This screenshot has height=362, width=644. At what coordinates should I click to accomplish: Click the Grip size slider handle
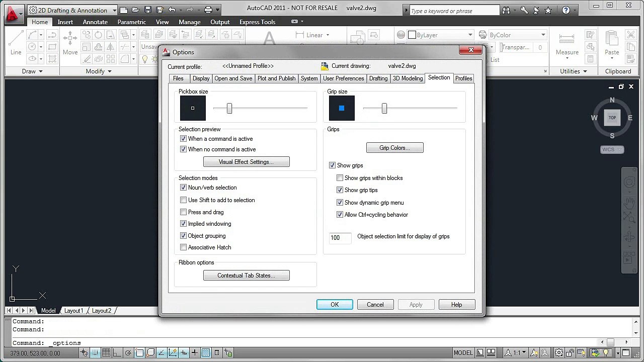coord(384,108)
